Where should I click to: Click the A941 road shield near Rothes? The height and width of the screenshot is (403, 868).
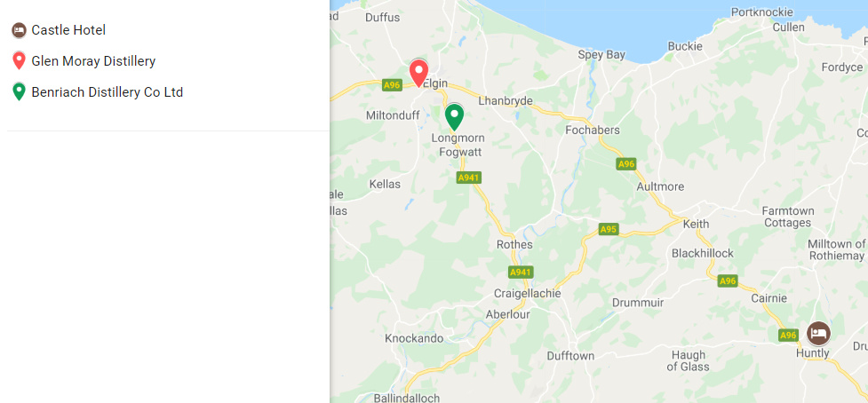(x=521, y=272)
